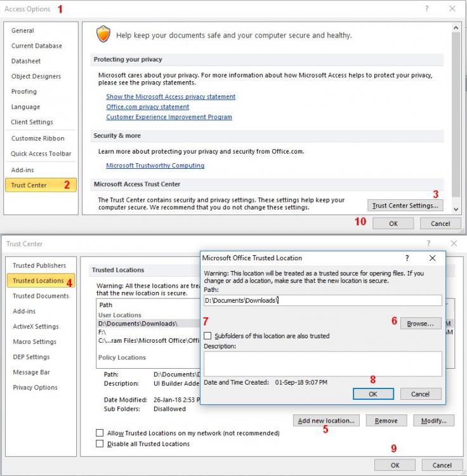Open Trusted Documents in Trust Center

41,296
